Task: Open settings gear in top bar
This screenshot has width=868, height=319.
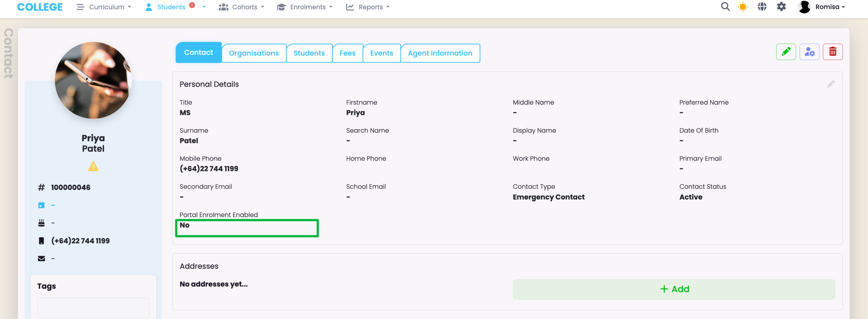Action: (781, 7)
